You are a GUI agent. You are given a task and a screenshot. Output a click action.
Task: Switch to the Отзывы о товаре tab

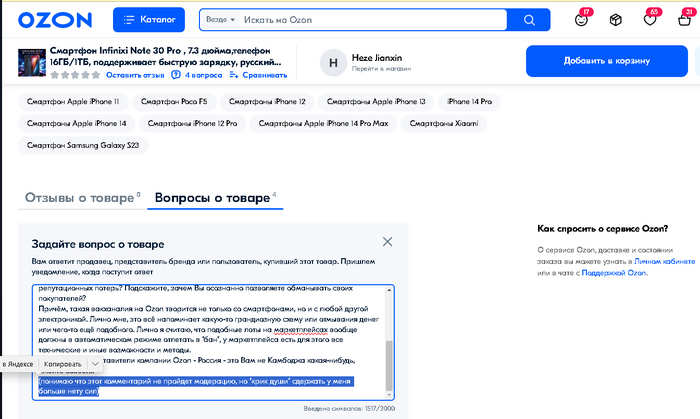[83, 198]
